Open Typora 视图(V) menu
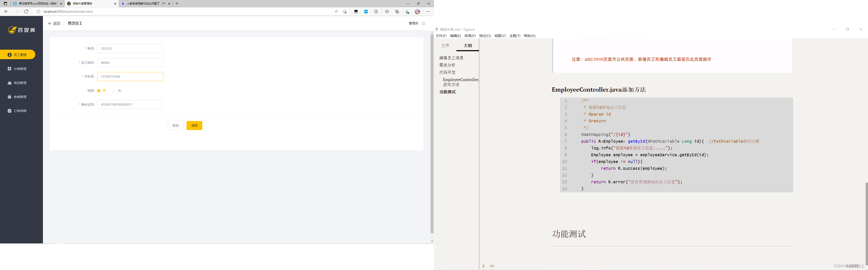This screenshot has height=270, width=868. 500,36
